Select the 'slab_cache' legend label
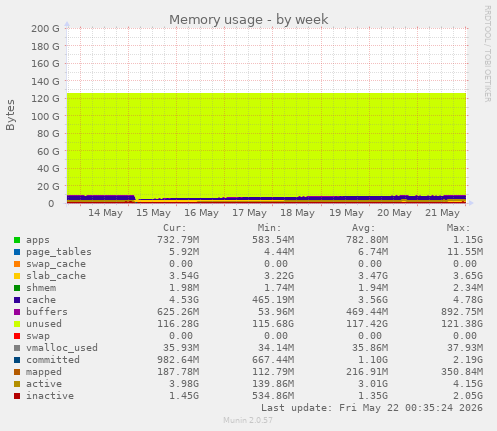This screenshot has width=497, height=431. 56,276
